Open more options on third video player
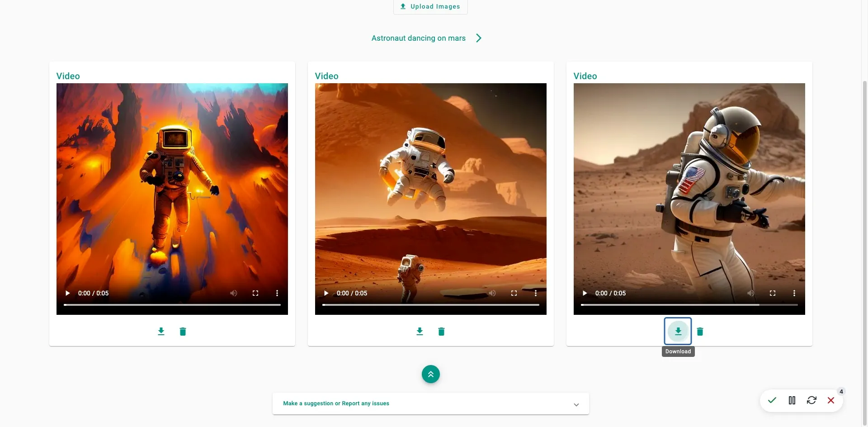 [794, 293]
